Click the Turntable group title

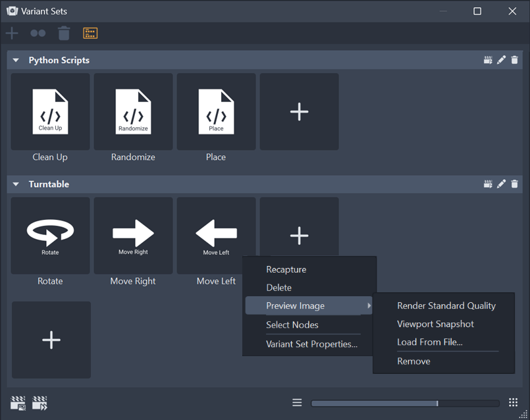pos(49,184)
